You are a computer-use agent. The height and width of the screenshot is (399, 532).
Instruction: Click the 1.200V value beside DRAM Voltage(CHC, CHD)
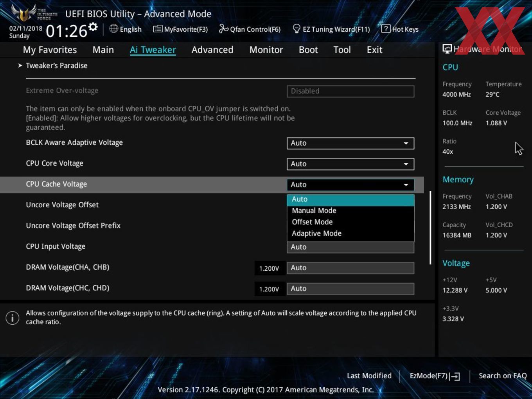click(269, 289)
